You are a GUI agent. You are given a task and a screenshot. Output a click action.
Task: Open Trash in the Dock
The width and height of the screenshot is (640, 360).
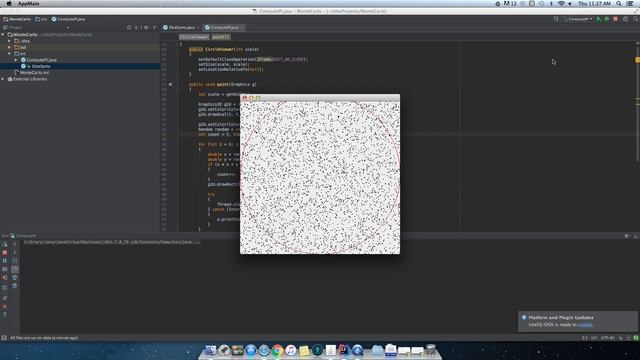click(x=431, y=350)
